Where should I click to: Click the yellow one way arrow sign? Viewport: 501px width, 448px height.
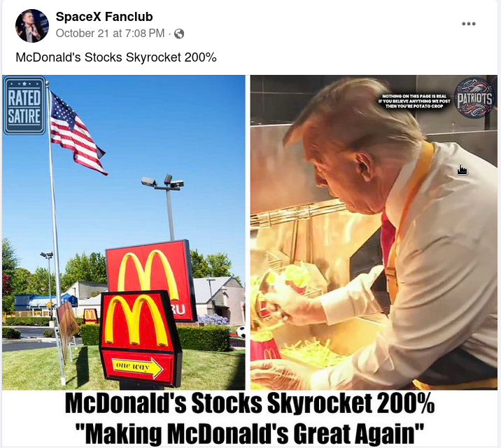click(137, 367)
